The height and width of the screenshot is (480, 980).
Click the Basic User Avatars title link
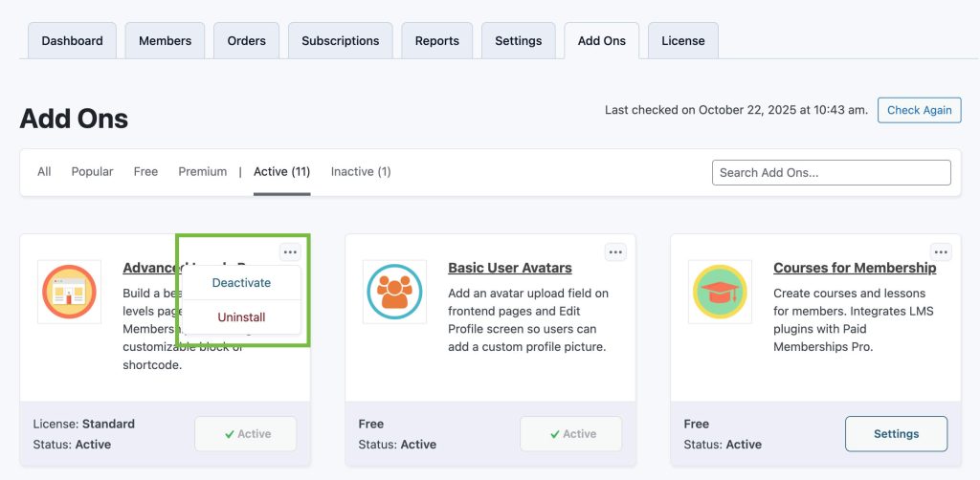coord(509,268)
